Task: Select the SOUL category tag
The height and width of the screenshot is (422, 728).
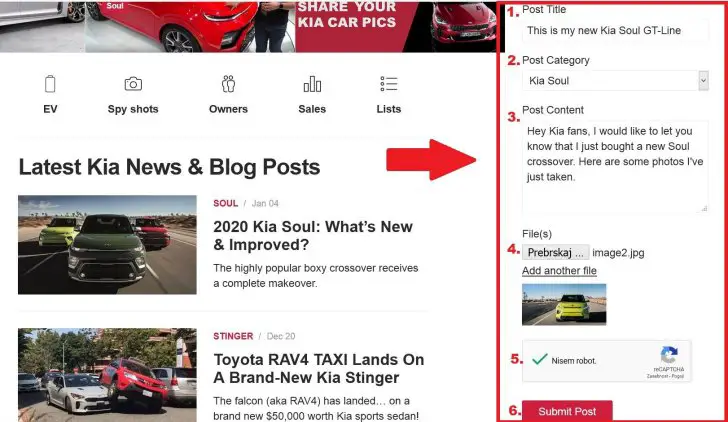Action: [x=225, y=203]
